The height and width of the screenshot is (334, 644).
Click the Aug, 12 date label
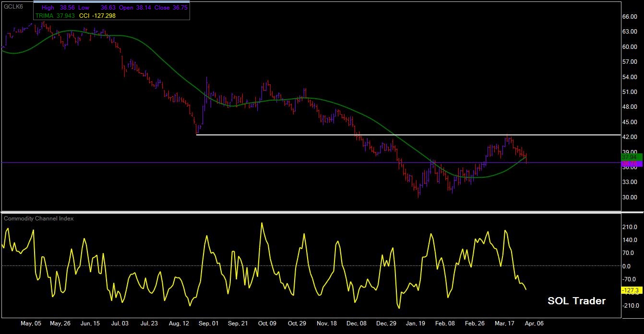(x=178, y=324)
